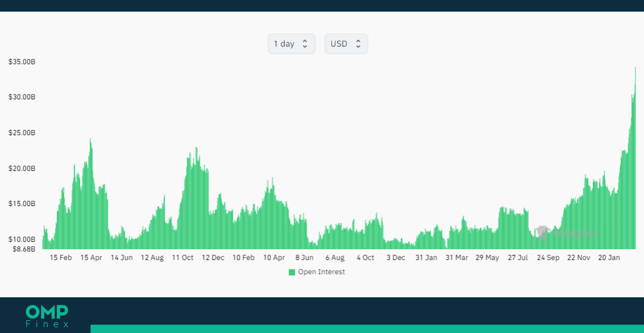Open the USD currency dropdown
This screenshot has height=333, width=644.
pos(346,44)
